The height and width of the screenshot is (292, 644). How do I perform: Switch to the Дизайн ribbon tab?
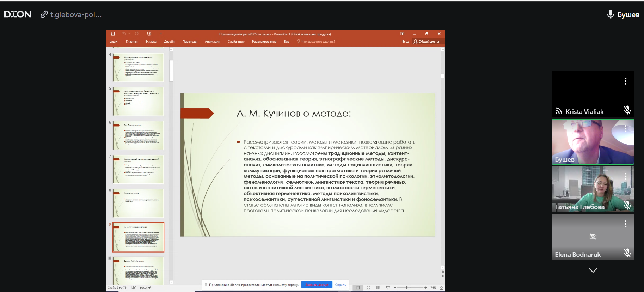(169, 42)
